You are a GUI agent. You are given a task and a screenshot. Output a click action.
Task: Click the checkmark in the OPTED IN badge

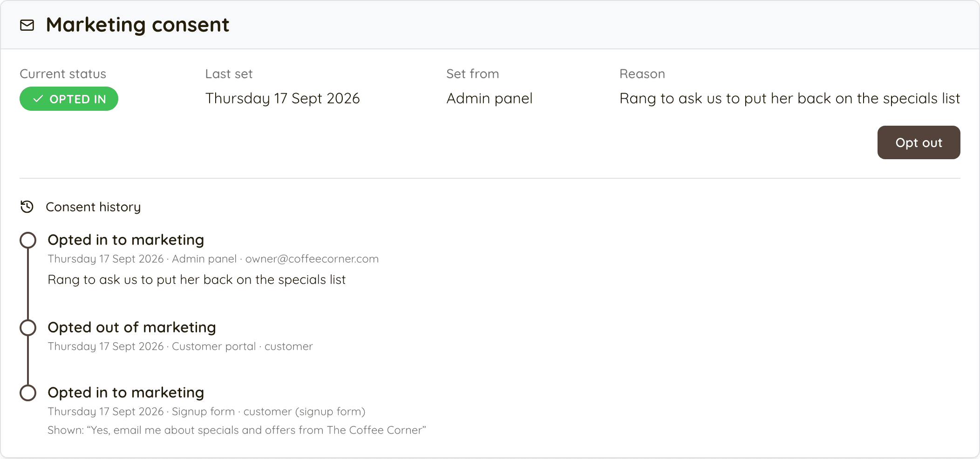pyautogui.click(x=38, y=99)
